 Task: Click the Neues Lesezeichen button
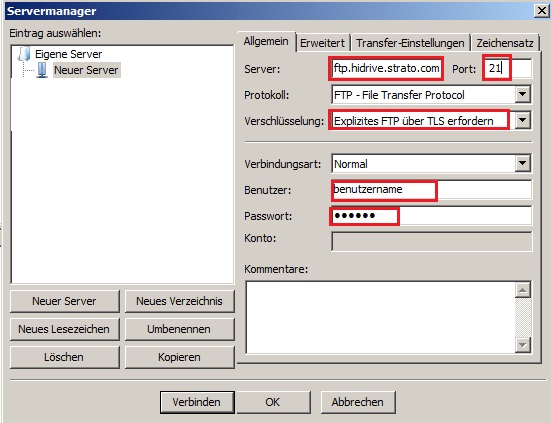click(65, 329)
